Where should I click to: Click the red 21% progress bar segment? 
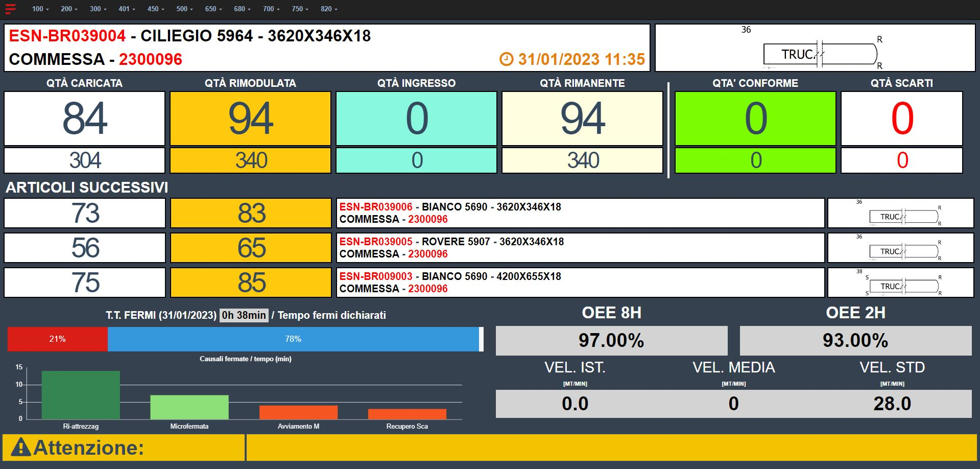pyautogui.click(x=57, y=339)
